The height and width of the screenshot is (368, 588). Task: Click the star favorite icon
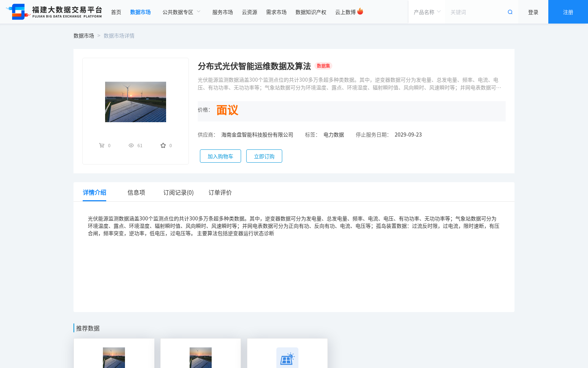pos(163,145)
